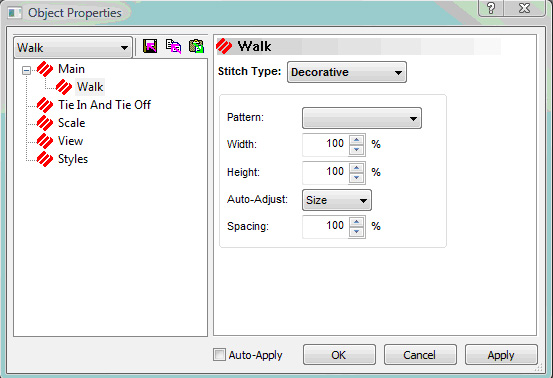
Task: Open the Styles properties page
Action: (x=73, y=159)
